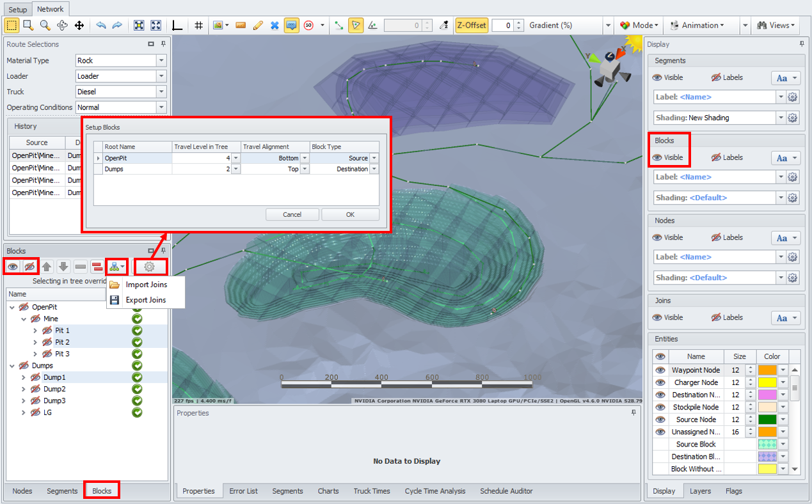This screenshot has height=504, width=812.
Task: Click the pan/move tool in top toolbar
Action: [x=79, y=26]
